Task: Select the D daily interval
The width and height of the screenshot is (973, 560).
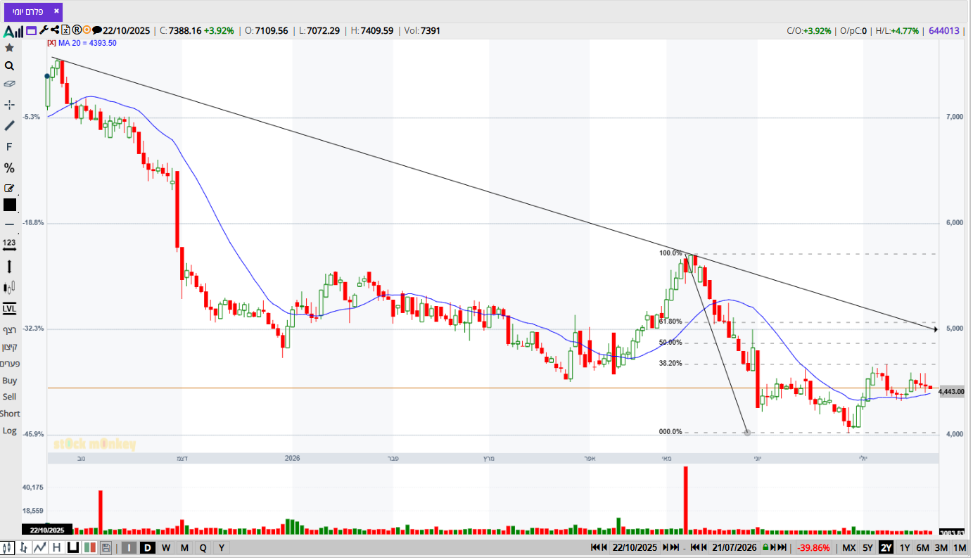Action: [x=148, y=548]
